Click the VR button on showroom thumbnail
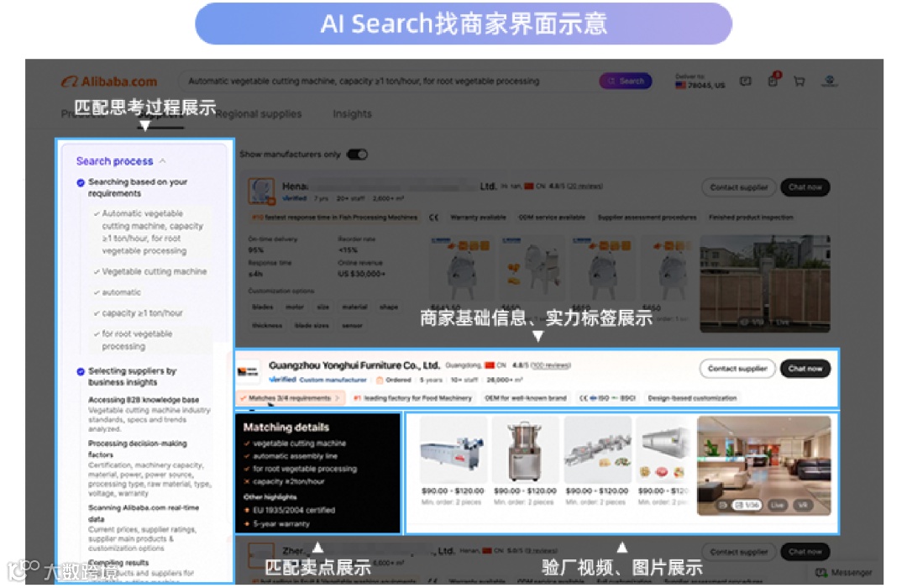The width and height of the screenshot is (907, 588). [802, 505]
